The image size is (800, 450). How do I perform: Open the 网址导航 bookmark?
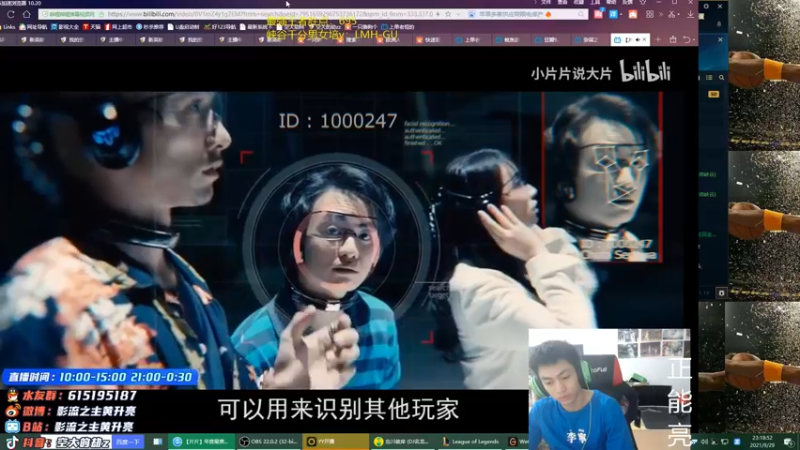pyautogui.click(x=33, y=27)
